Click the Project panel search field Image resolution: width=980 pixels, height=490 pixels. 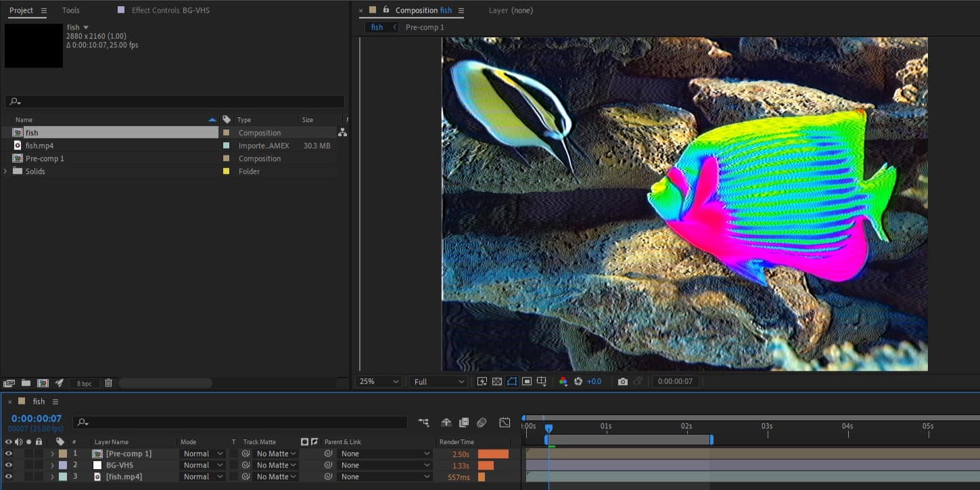click(174, 102)
